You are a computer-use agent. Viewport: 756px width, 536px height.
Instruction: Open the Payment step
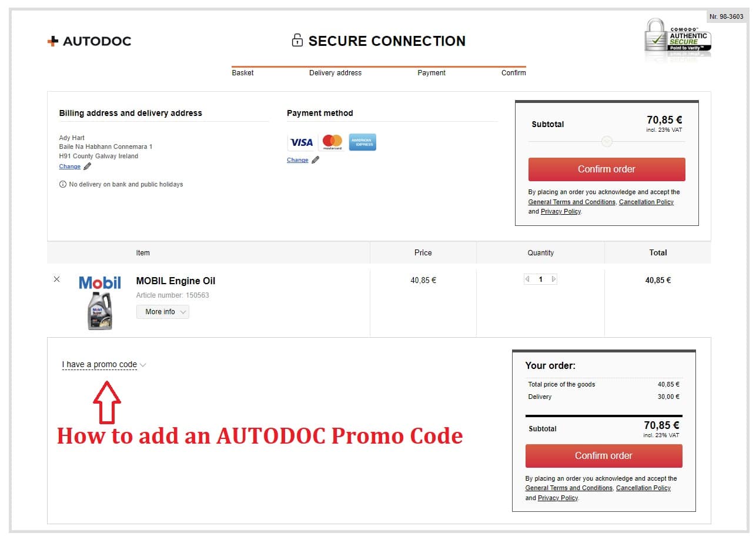click(x=431, y=73)
